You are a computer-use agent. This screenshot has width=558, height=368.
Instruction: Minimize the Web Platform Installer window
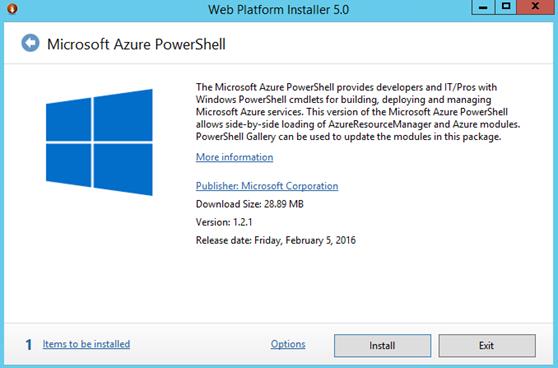coord(483,7)
